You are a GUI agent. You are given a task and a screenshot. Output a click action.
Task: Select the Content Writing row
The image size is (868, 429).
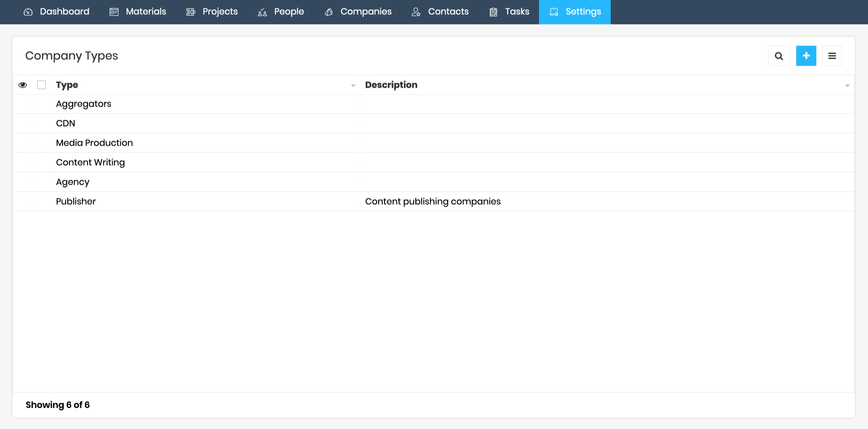434,163
